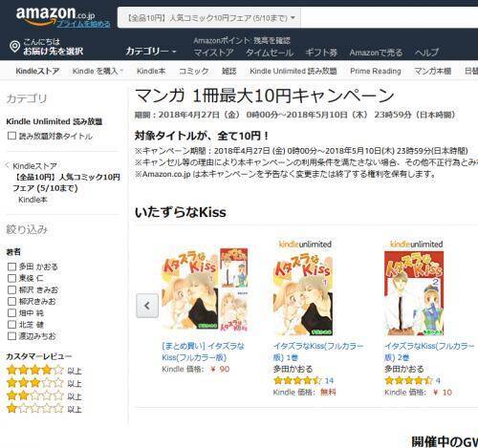Image resolution: width=478 pixels, height=448 pixels.
Task: Click the search input field
Action: (389, 18)
